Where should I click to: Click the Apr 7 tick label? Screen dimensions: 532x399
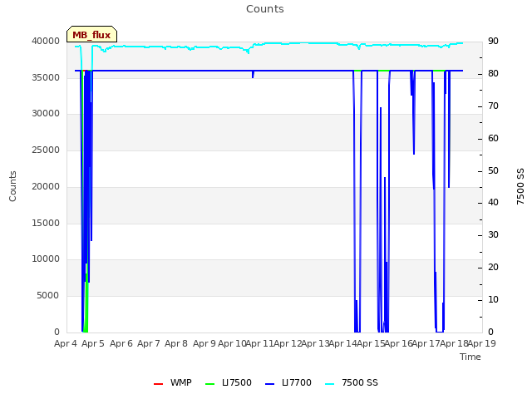click(149, 343)
